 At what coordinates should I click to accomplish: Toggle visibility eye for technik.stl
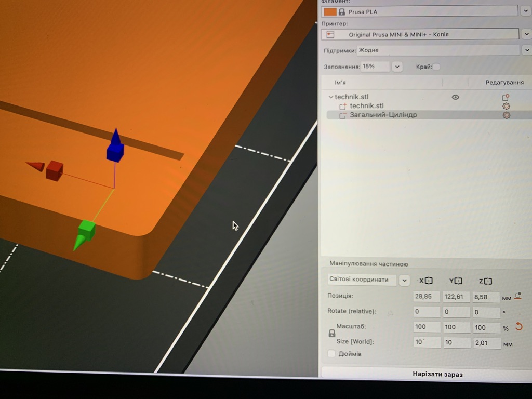(455, 97)
